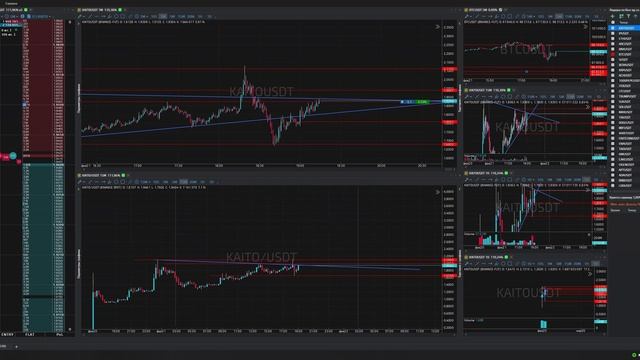Viewport: 640px width, 360px height.
Task: Select highlighted timeframe button in upper KAITOUSDT toolbar
Action: tap(163, 16)
